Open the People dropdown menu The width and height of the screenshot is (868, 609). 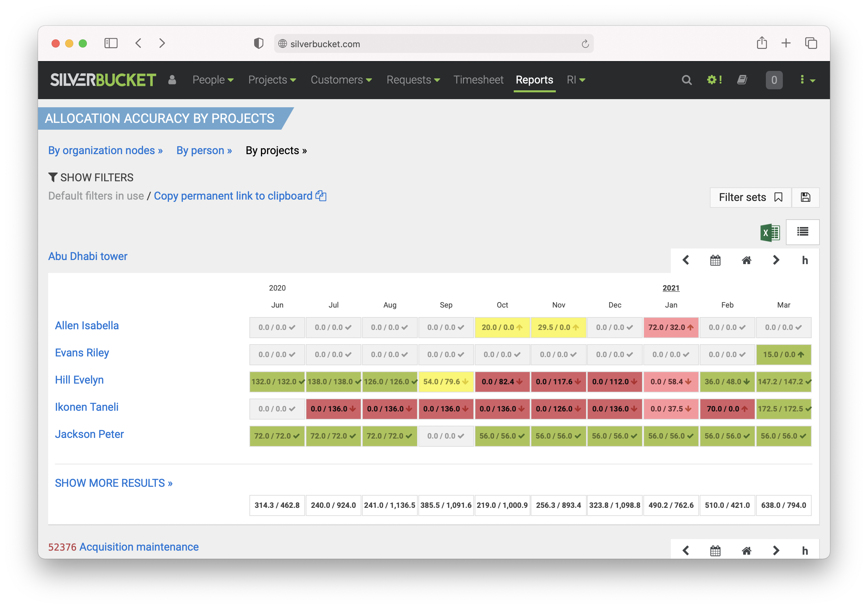[213, 80]
